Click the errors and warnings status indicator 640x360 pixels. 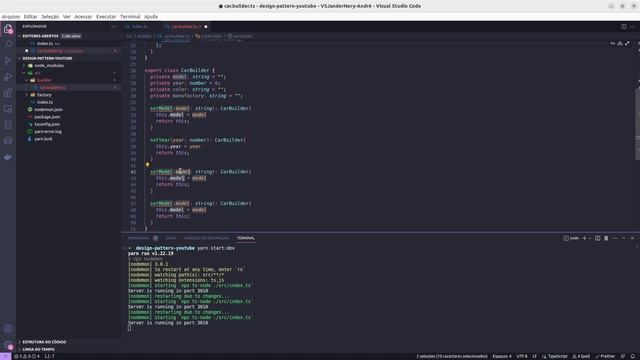click(27, 356)
